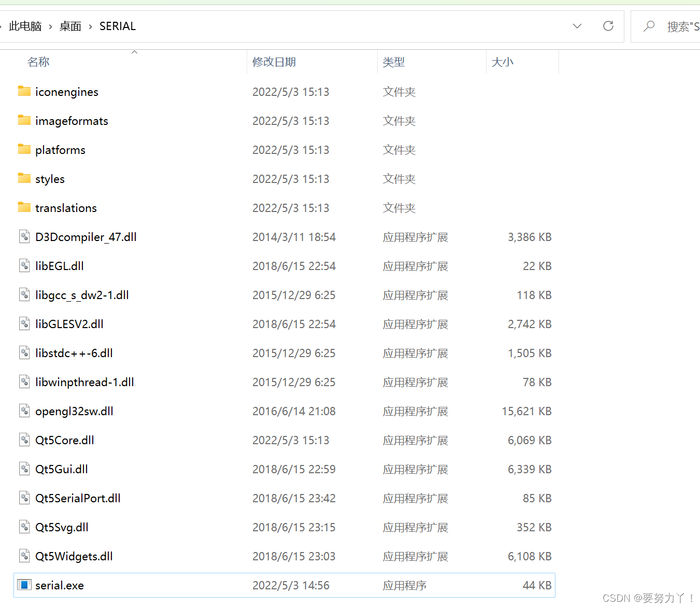Click the Qt5Svg.dll file icon
Screen dimensions: 700x608
[24, 527]
